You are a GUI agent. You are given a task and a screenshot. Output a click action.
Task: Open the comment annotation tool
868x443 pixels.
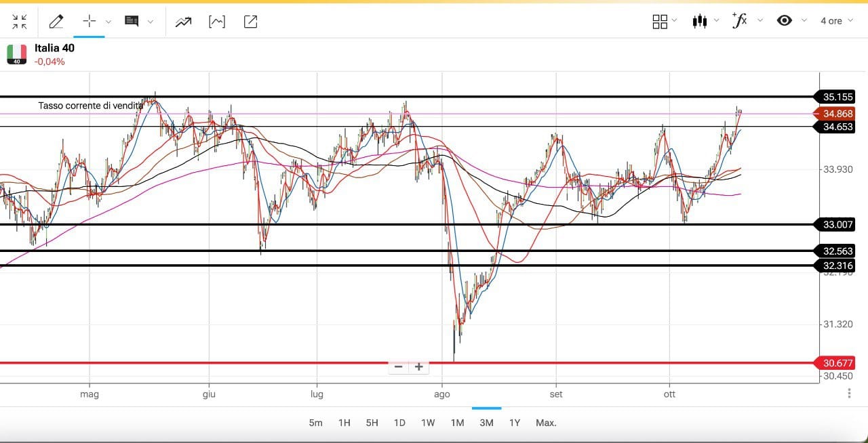[x=132, y=22]
